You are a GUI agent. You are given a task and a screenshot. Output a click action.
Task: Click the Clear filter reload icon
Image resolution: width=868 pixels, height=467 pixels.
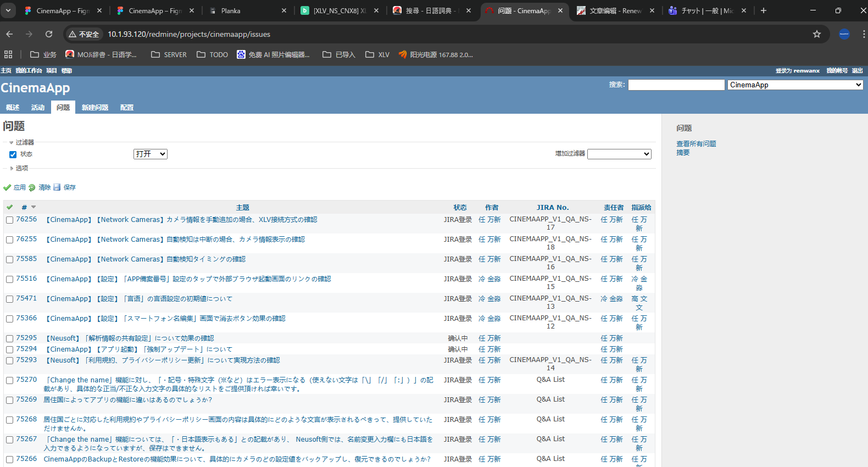click(32, 187)
